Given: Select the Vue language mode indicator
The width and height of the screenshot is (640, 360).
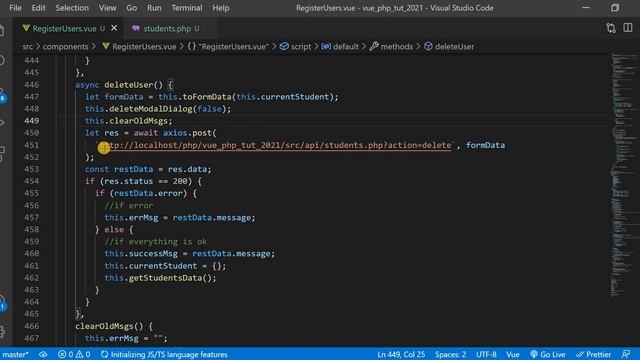Looking at the screenshot, I should (x=513, y=354).
